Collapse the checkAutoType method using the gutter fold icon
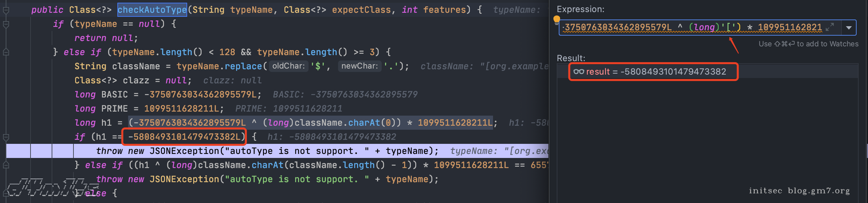 click(x=6, y=10)
